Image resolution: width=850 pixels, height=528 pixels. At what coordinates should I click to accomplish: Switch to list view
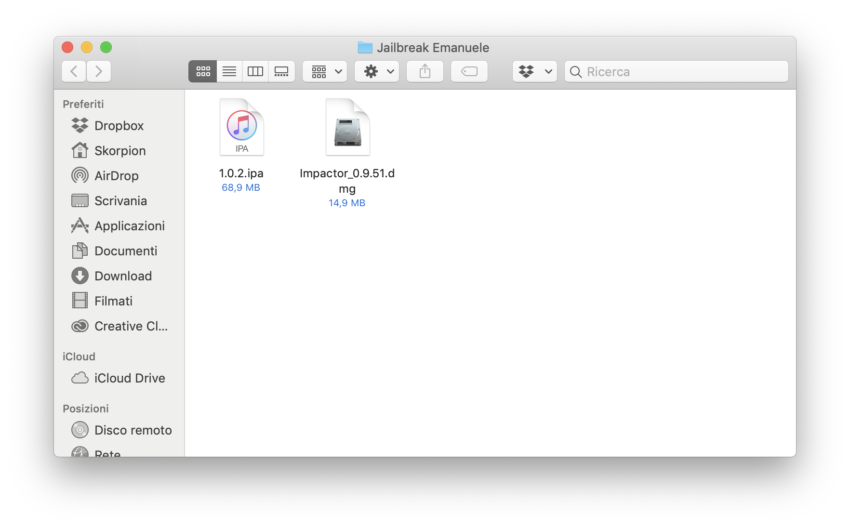tap(229, 72)
